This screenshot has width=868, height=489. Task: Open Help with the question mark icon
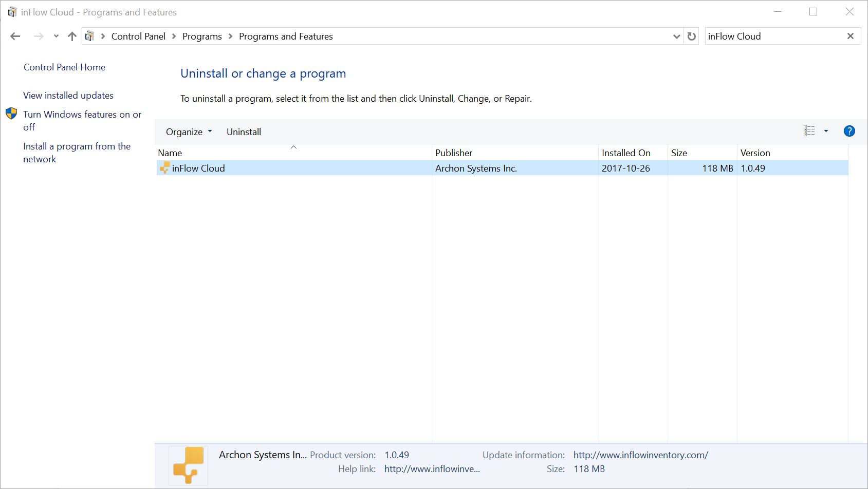(x=849, y=131)
